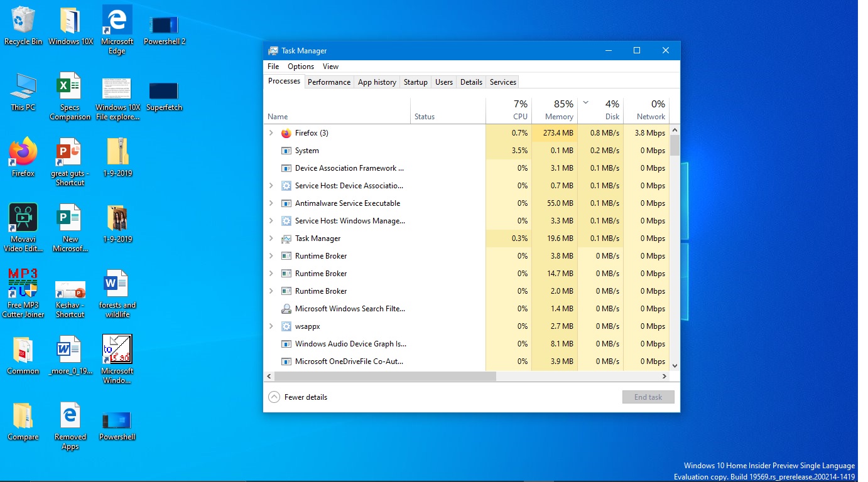Click the End task button
This screenshot has width=868, height=482.
[x=648, y=397]
